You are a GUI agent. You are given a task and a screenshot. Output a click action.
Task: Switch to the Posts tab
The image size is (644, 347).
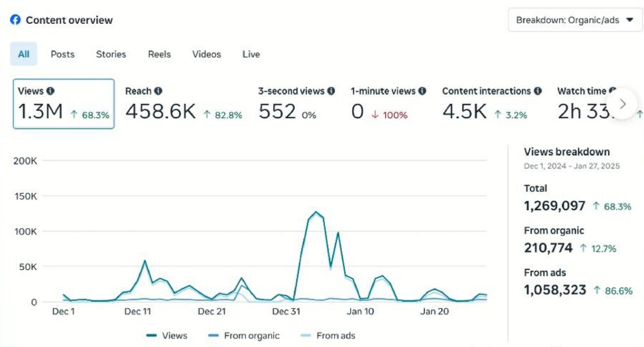point(62,54)
